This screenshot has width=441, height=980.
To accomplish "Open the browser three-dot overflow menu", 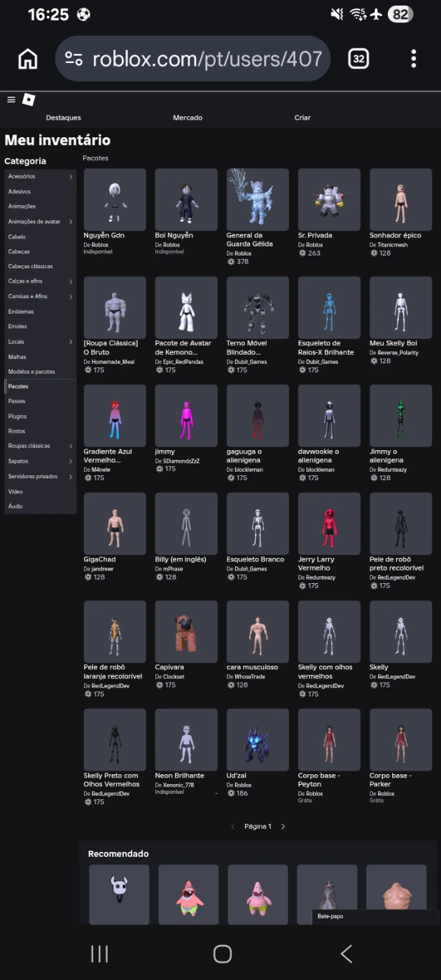I will (x=414, y=59).
